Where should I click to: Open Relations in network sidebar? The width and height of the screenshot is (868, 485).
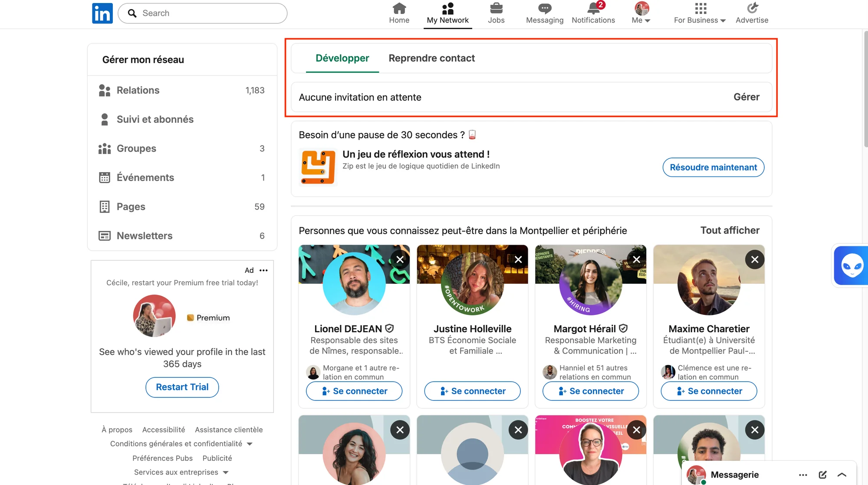(x=182, y=90)
